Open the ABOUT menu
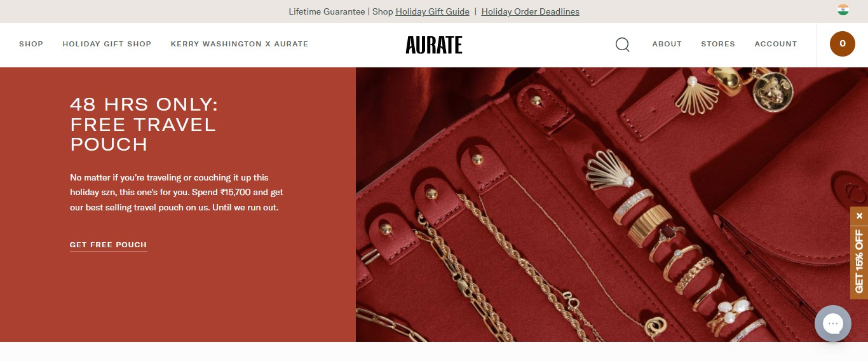 point(667,44)
